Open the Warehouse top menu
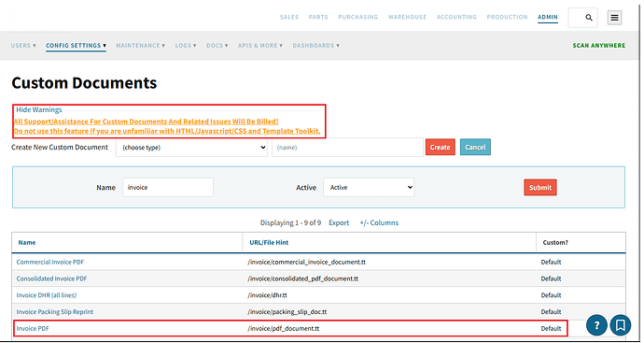The width and height of the screenshot is (644, 343). 407,17
